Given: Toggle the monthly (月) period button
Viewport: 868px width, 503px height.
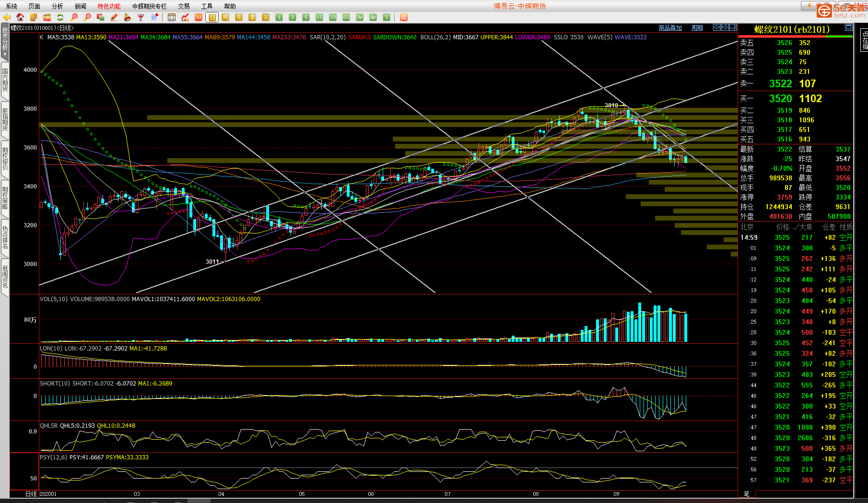Looking at the screenshot, I should [x=239, y=17].
